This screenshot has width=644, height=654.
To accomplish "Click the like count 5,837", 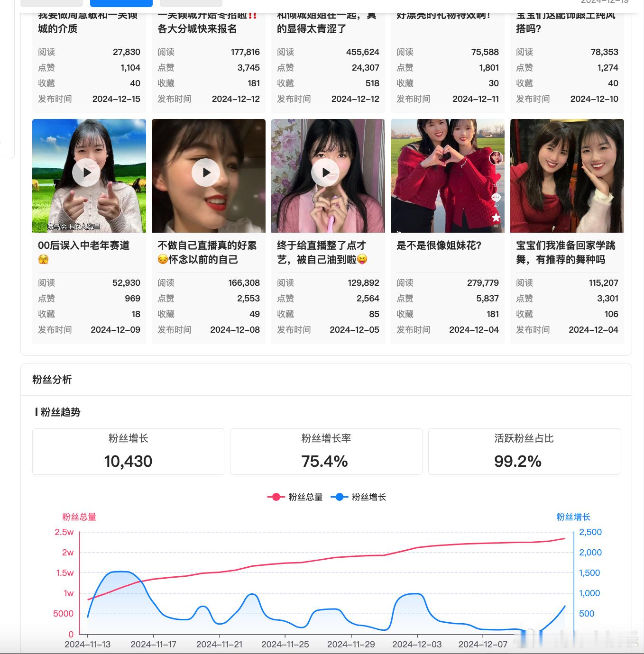I will (x=488, y=299).
